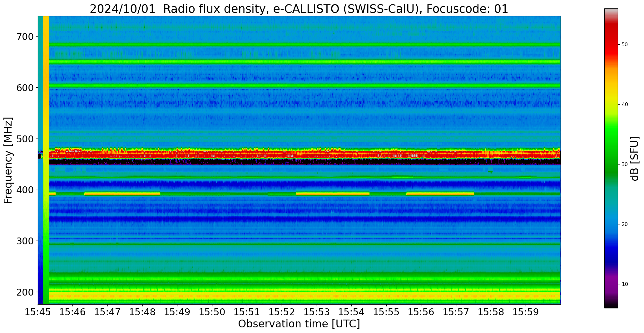The height and width of the screenshot is (333, 644).
Task: Click the 15:56 time tick label
Action: [421, 312]
